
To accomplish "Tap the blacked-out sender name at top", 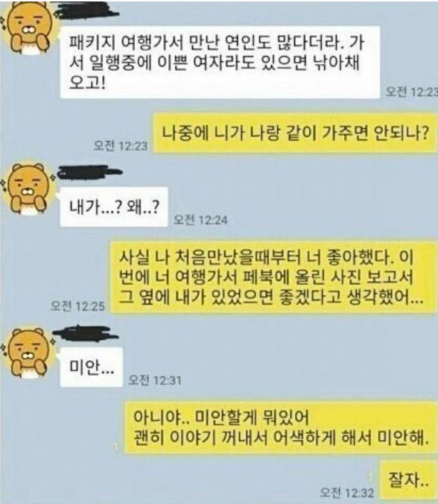I will (86, 12).
